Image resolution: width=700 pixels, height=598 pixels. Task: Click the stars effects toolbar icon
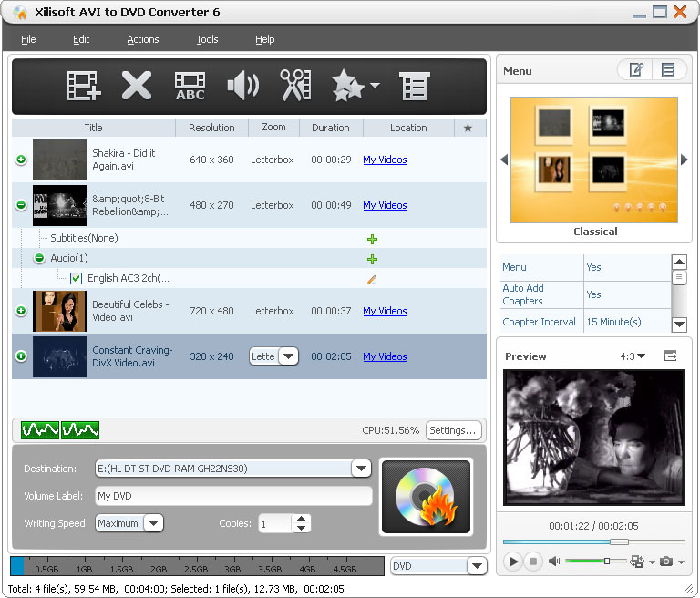click(348, 85)
